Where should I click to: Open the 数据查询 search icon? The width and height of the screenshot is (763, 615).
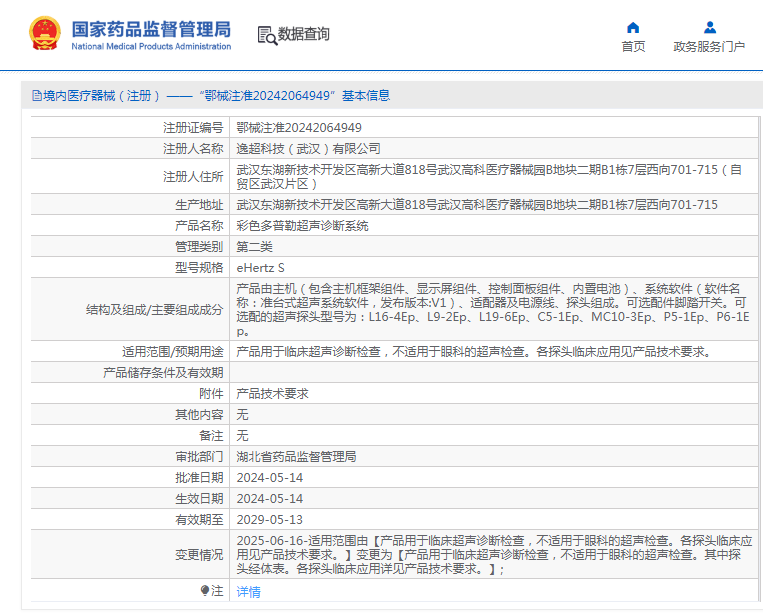pos(267,35)
